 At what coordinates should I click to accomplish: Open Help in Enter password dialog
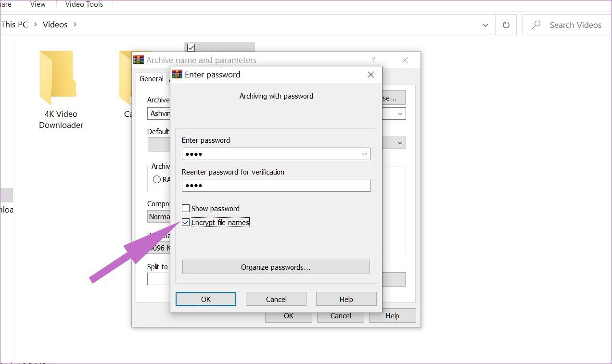(346, 299)
